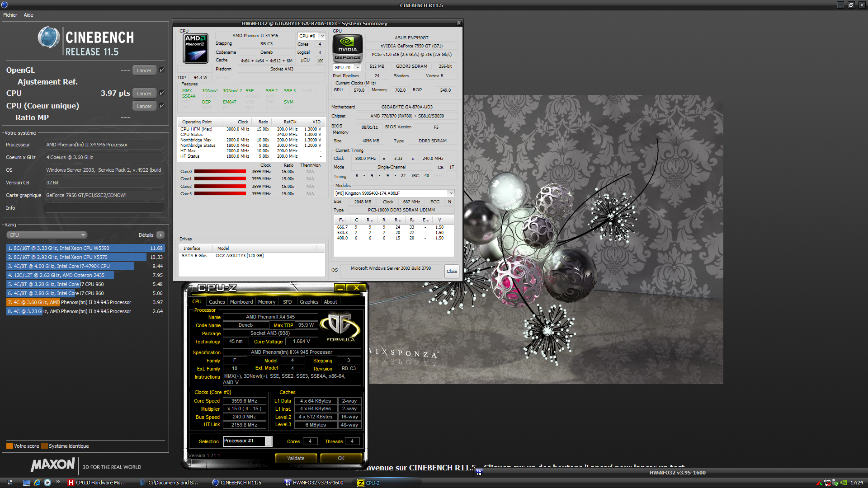The image size is (868, 488).
Task: Click the Cinebench globe logo
Action: pyautogui.click(x=49, y=38)
